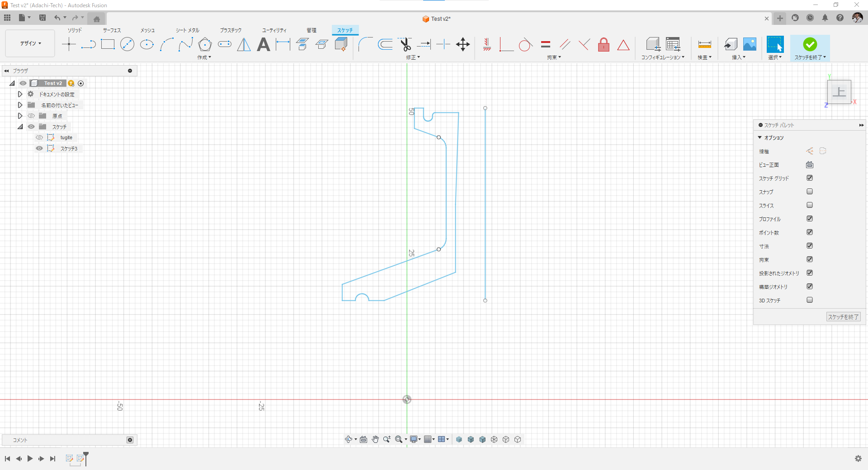Expand the 原点 folder node
Viewport: 868px width, 470px height.
(x=20, y=116)
